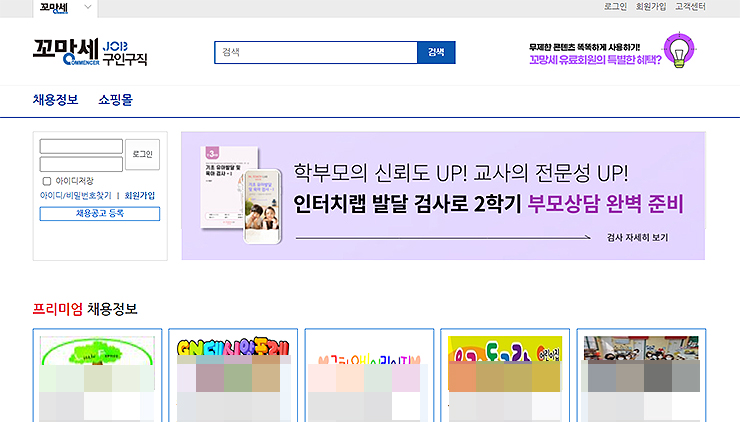Go to 쇼핑몰 menu
Viewport: 740px width, 422px height.
tap(116, 100)
